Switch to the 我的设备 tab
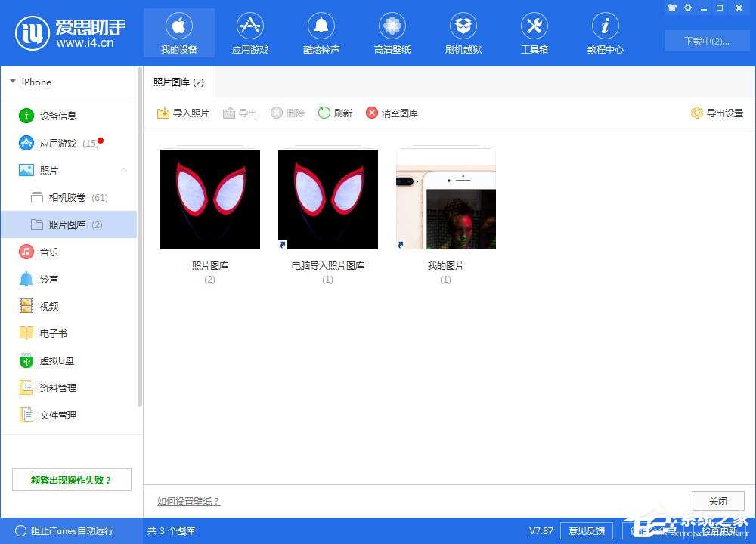 click(178, 32)
